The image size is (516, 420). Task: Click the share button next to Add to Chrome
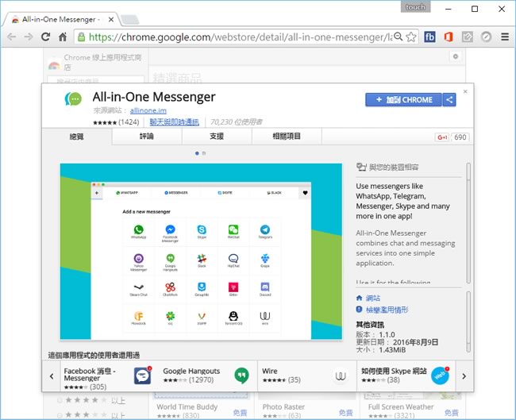coord(449,100)
